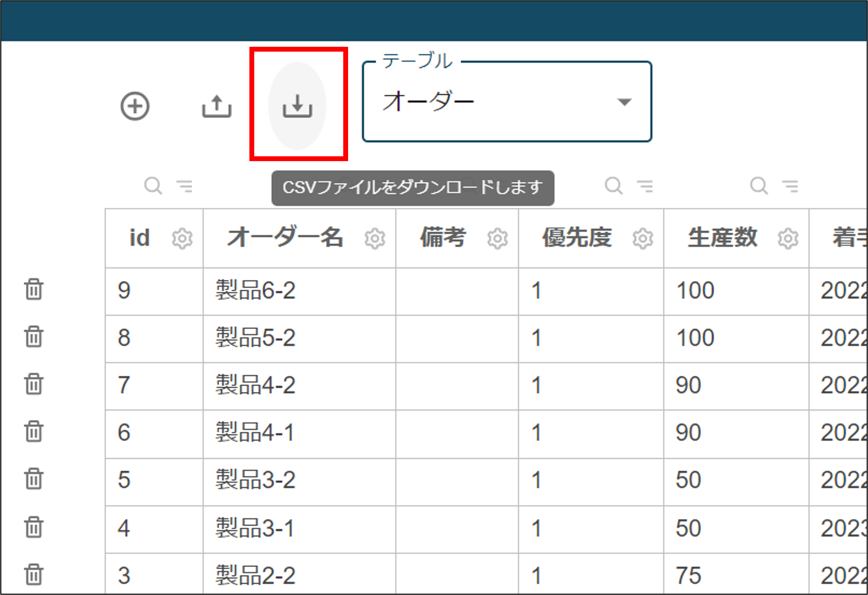Click the filter icon above the 優先度 column
Viewport: 868px width, 595px height.
[x=645, y=186]
